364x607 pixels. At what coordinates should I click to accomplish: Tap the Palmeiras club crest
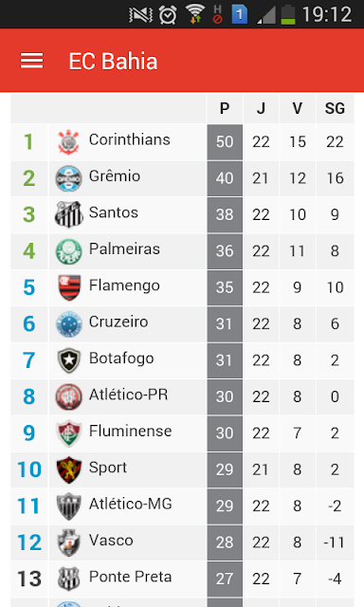68,251
